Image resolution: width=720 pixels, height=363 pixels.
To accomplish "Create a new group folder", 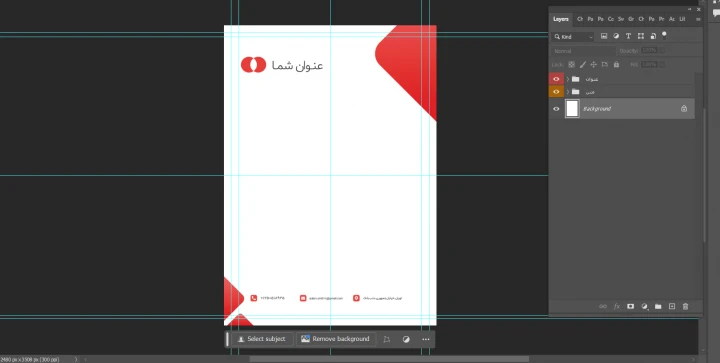I will pos(658,307).
